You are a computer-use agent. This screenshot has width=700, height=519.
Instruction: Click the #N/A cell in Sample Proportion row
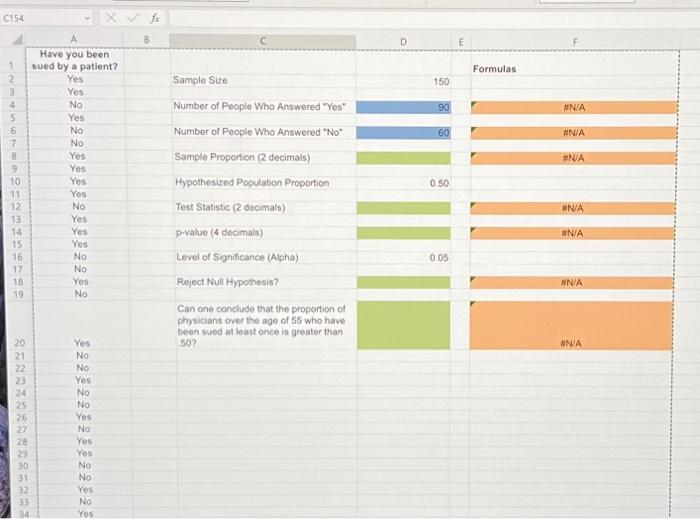(x=573, y=158)
